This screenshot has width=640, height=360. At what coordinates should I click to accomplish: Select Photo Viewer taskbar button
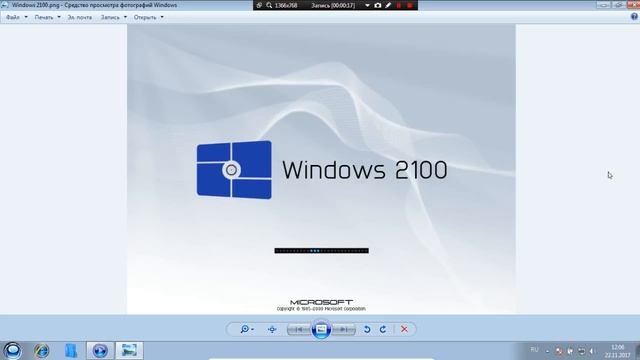(129, 351)
